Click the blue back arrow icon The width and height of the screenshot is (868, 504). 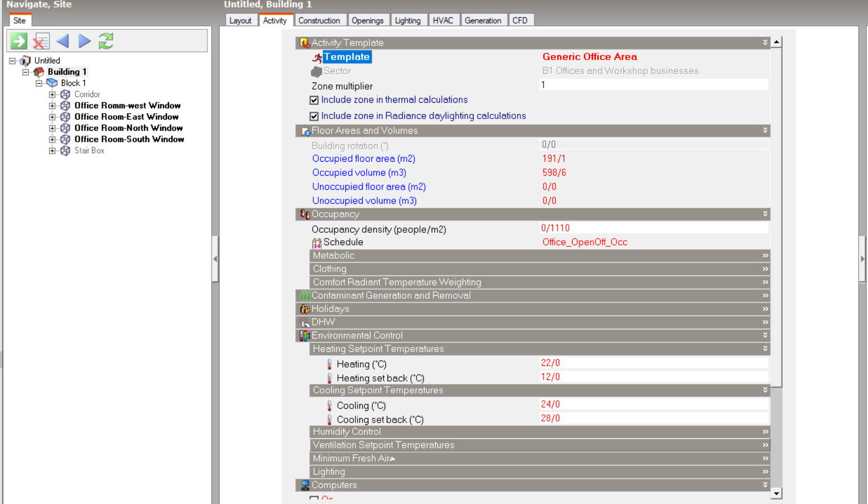pyautogui.click(x=62, y=41)
